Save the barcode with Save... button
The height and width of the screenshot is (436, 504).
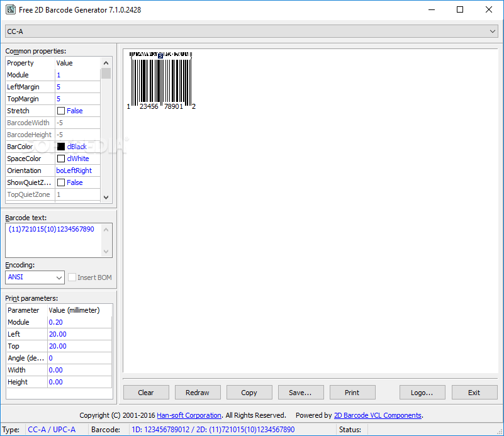pos(301,392)
